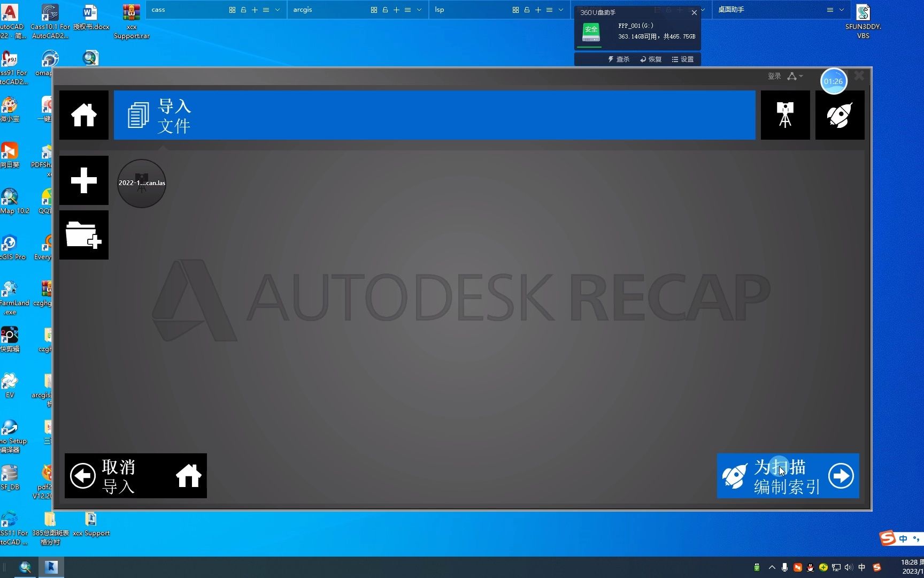Click the 01:26 timer bubble

pyautogui.click(x=834, y=81)
